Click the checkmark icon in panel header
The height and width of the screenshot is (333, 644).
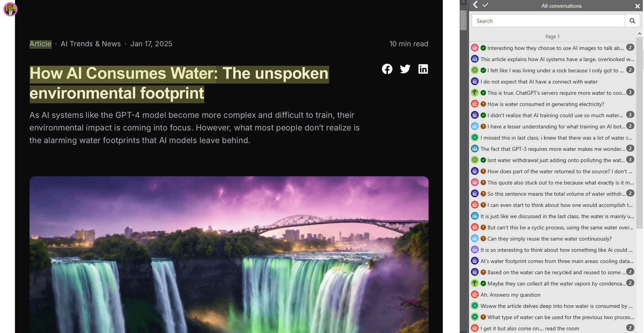click(x=486, y=5)
